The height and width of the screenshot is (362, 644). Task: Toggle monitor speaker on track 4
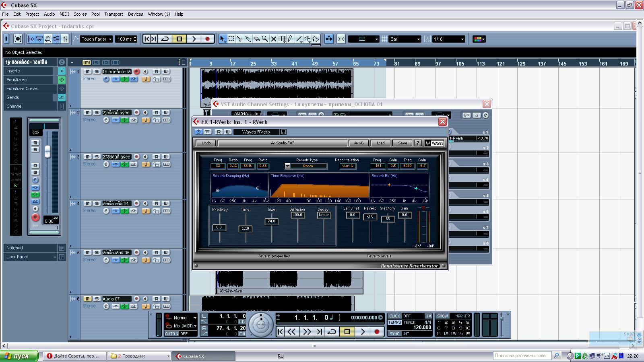pos(145,204)
